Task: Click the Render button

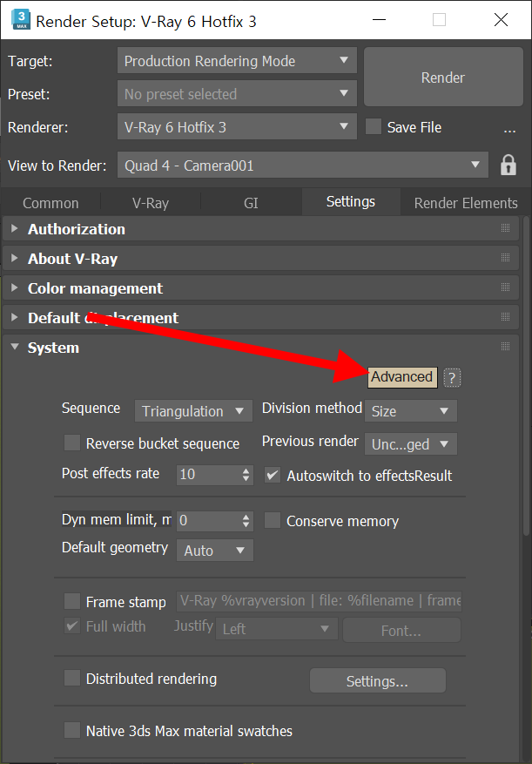Action: (x=443, y=77)
